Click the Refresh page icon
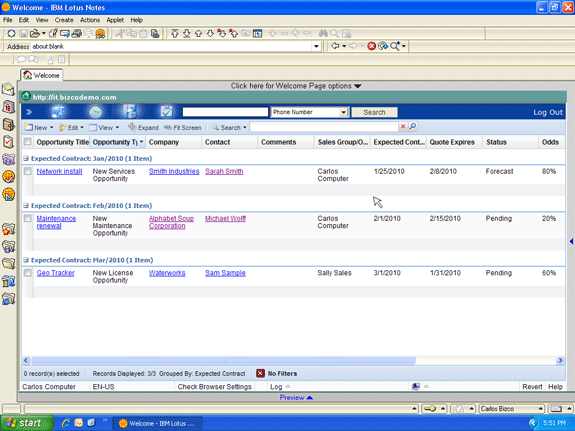Viewport: 575px width, 431px height. [383, 46]
